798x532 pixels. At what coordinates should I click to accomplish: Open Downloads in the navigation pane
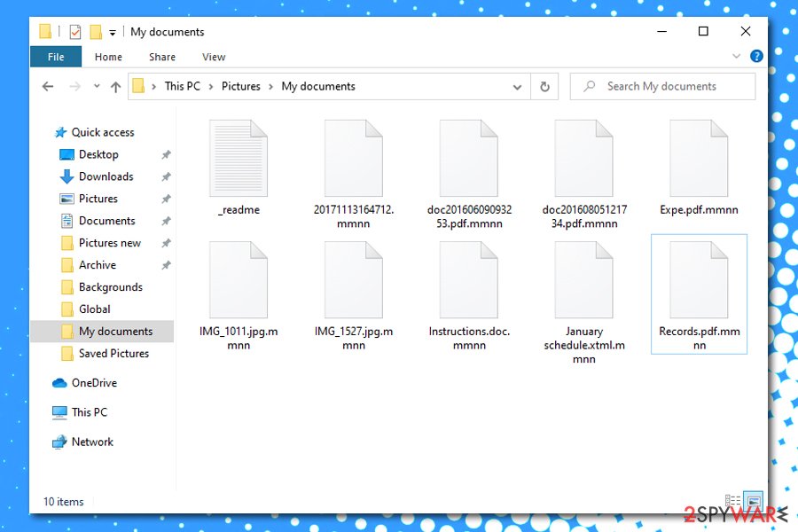[106, 176]
